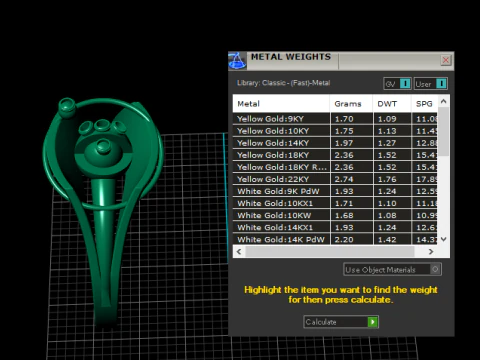Select the White Gold:9K PdW row

click(x=335, y=191)
